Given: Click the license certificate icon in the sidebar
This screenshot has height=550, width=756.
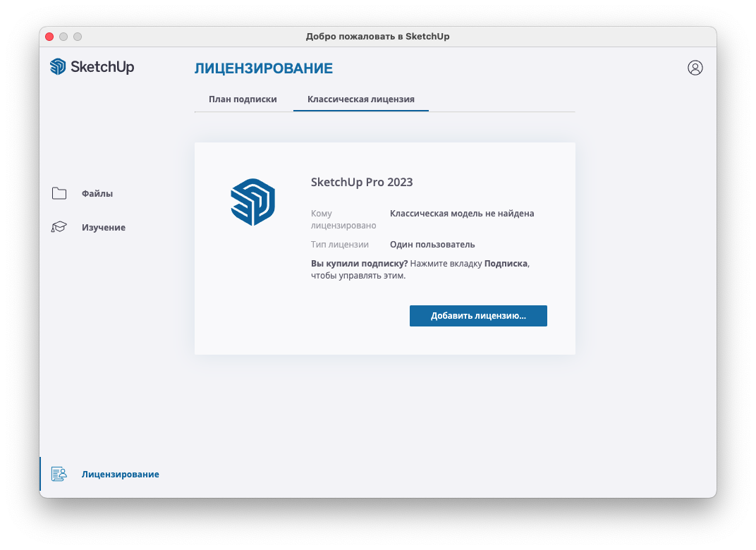Looking at the screenshot, I should tap(59, 475).
